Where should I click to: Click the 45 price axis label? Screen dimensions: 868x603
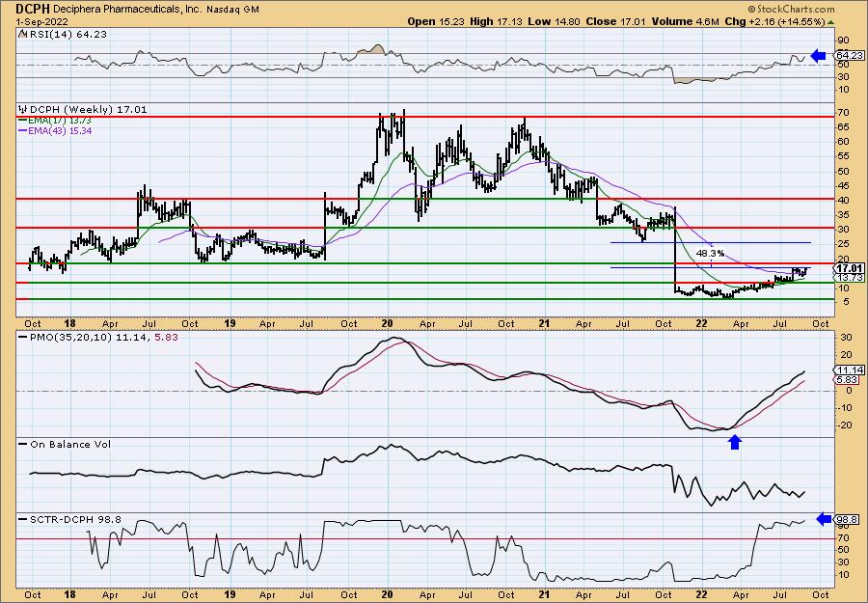[x=845, y=185]
